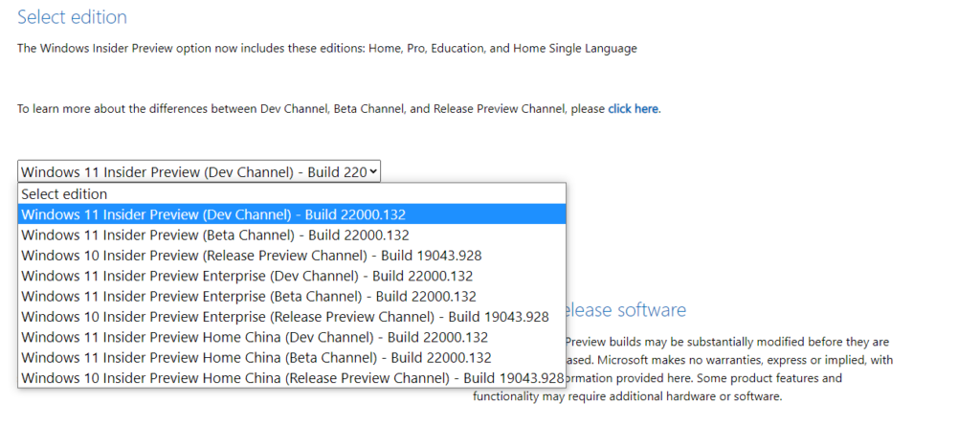Select Windows 11 Insider Preview Enterprise (Dev Channel)
Image resolution: width=980 pixels, height=448 pixels.
coord(292,276)
